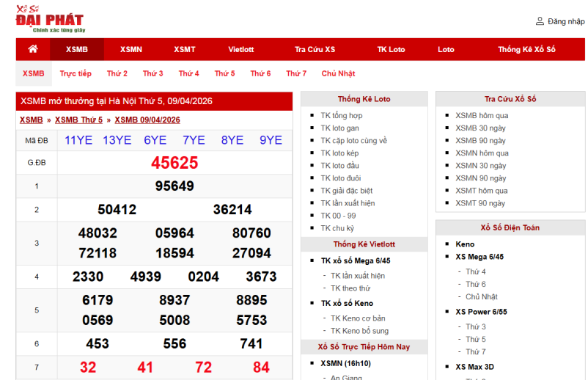Go to the Vietlott menu item
The image size is (588, 380).
pos(241,49)
